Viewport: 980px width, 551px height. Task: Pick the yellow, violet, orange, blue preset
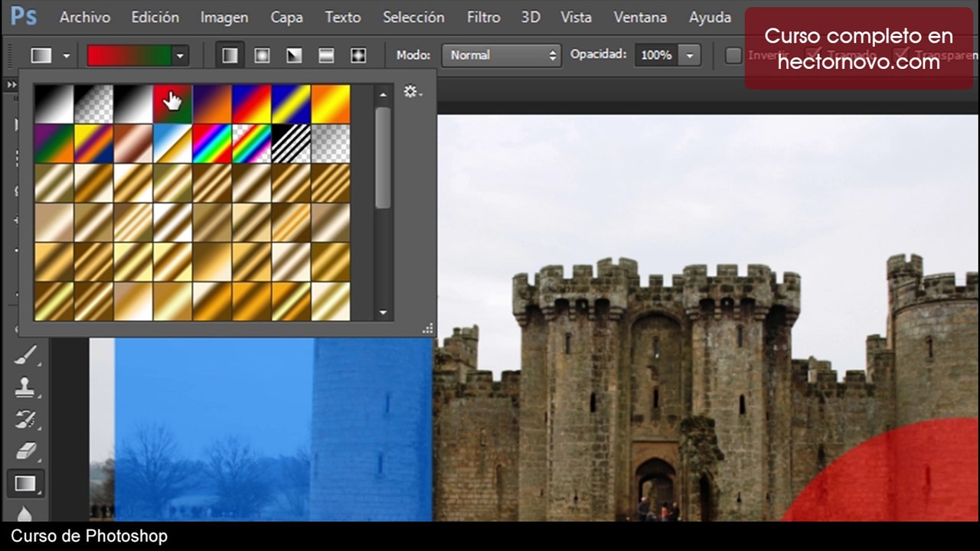(x=93, y=144)
